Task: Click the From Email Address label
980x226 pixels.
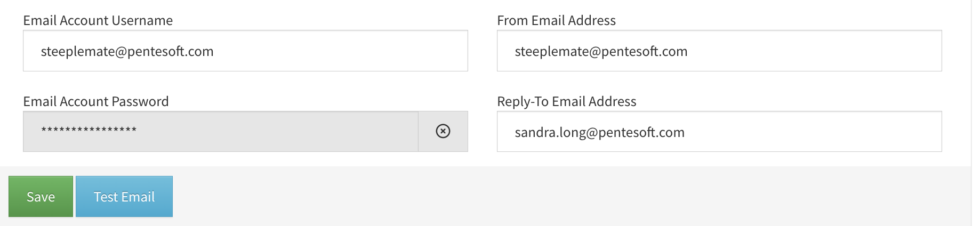Action: click(556, 20)
